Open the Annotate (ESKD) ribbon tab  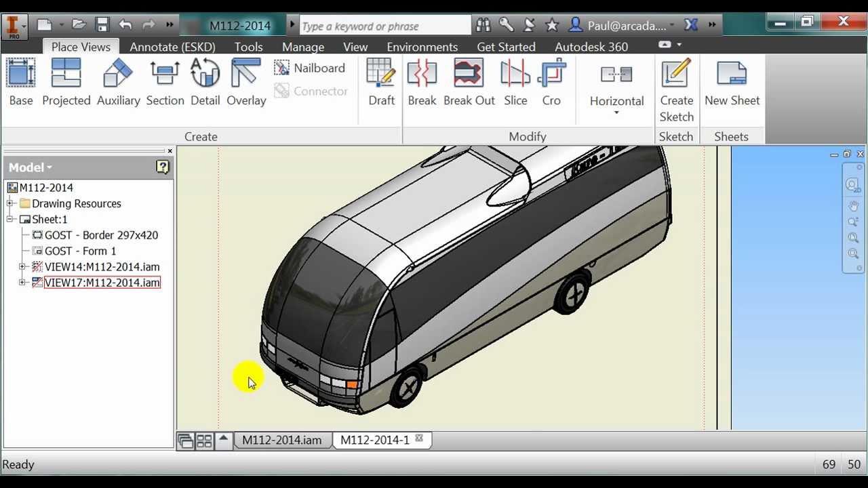coord(172,47)
